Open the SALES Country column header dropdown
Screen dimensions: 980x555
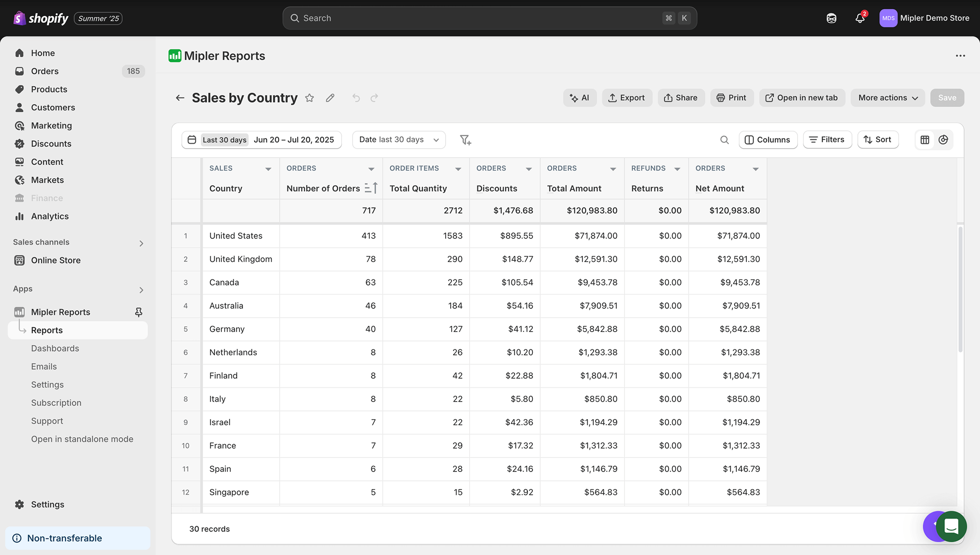tap(268, 168)
